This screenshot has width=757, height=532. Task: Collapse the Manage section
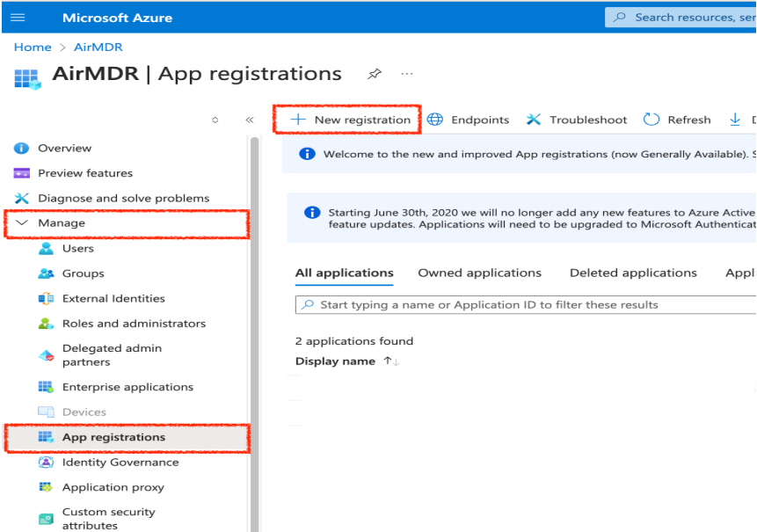click(127, 223)
